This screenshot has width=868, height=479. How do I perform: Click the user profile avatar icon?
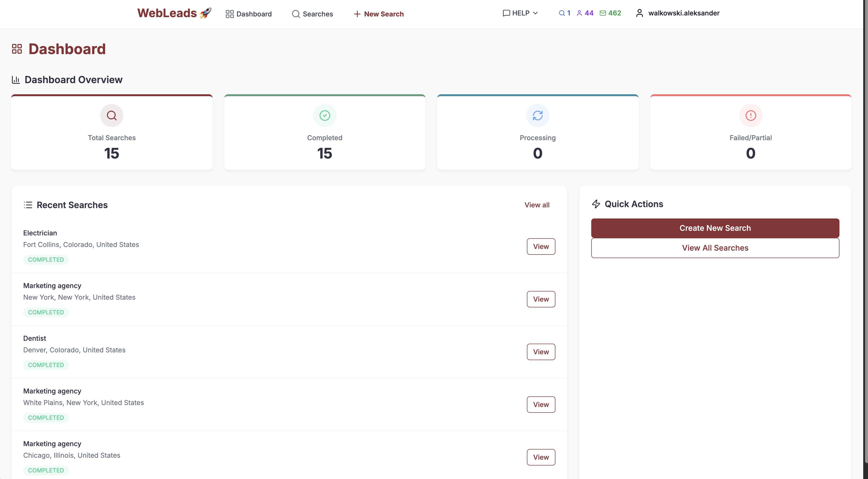639,13
